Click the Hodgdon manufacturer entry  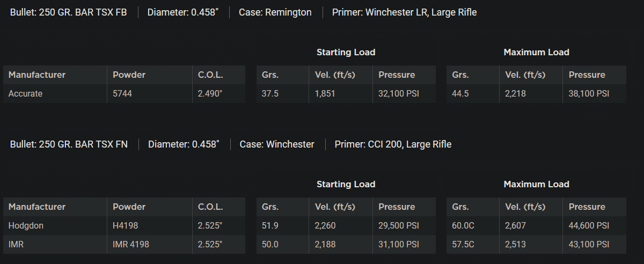(26, 226)
